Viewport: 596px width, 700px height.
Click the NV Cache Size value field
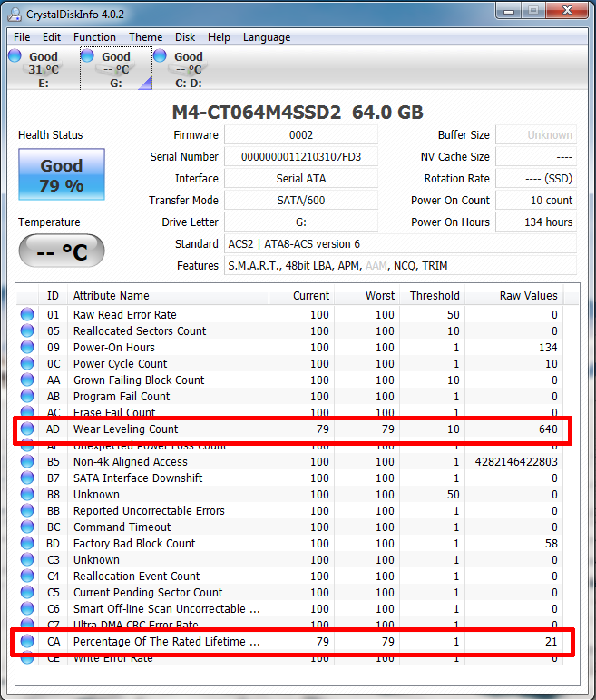tap(536, 157)
